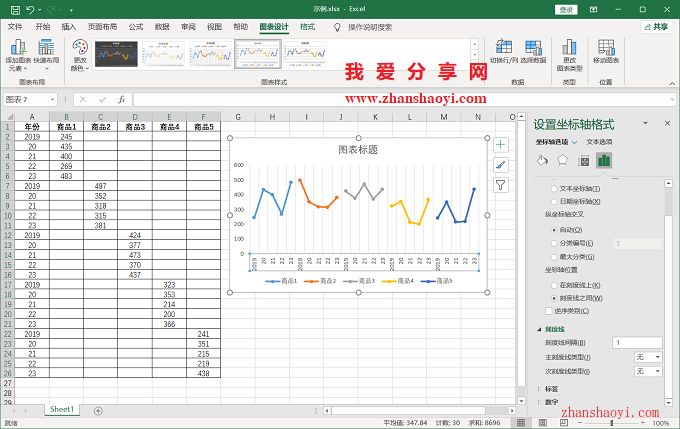The width and height of the screenshot is (680, 429).
Task: Open the Name Box dropdown arrow
Action: pyautogui.click(x=52, y=100)
